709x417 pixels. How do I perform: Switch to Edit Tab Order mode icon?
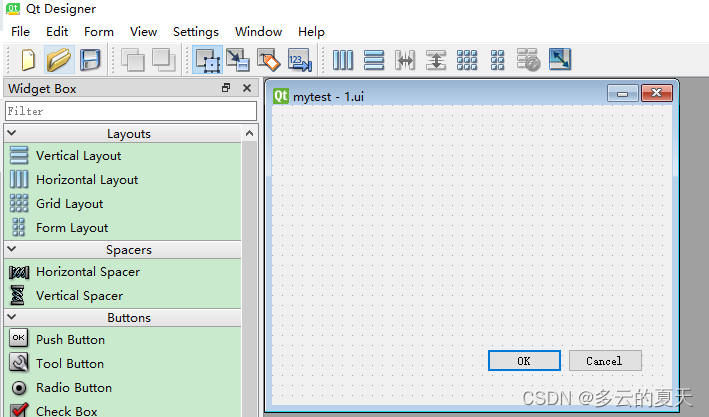pyautogui.click(x=300, y=60)
